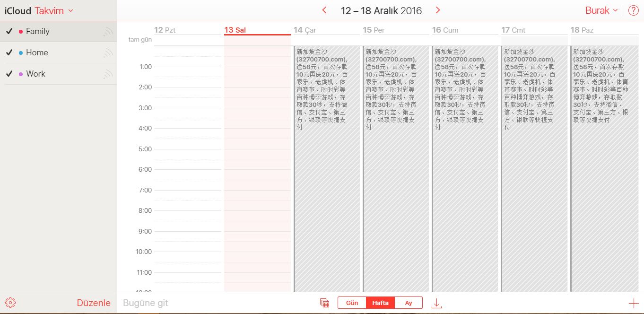
Task: Switch to Gün day view
Action: coord(352,303)
